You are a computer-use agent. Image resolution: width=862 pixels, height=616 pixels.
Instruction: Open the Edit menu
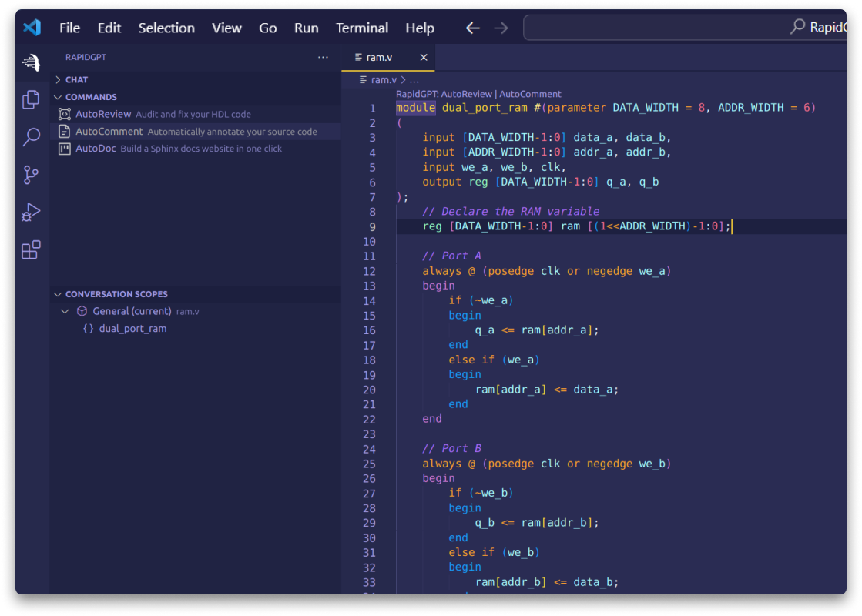(x=109, y=28)
